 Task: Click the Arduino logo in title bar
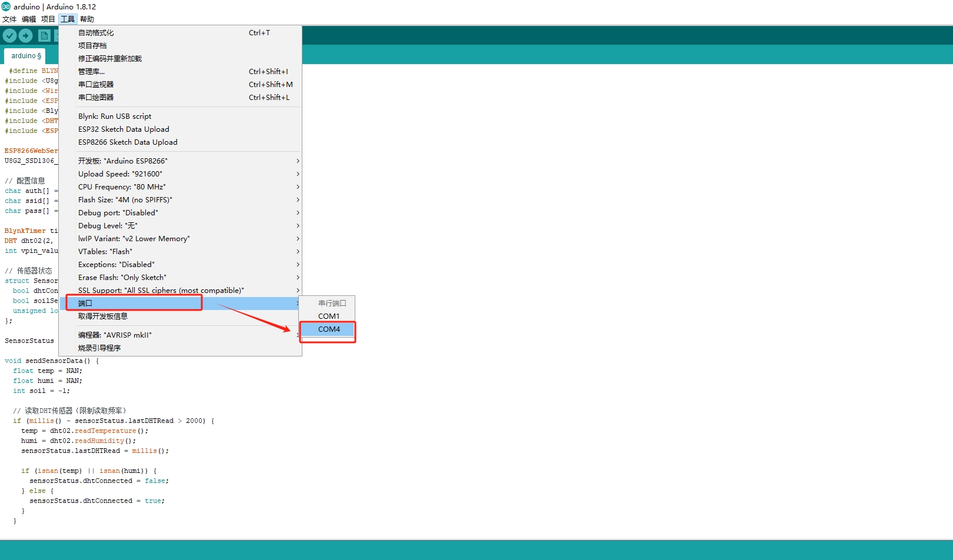pos(6,6)
